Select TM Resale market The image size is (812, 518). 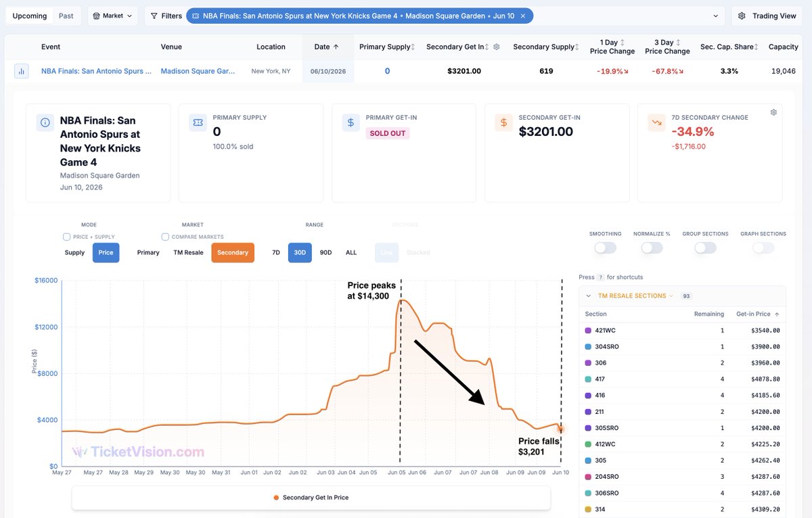click(188, 252)
